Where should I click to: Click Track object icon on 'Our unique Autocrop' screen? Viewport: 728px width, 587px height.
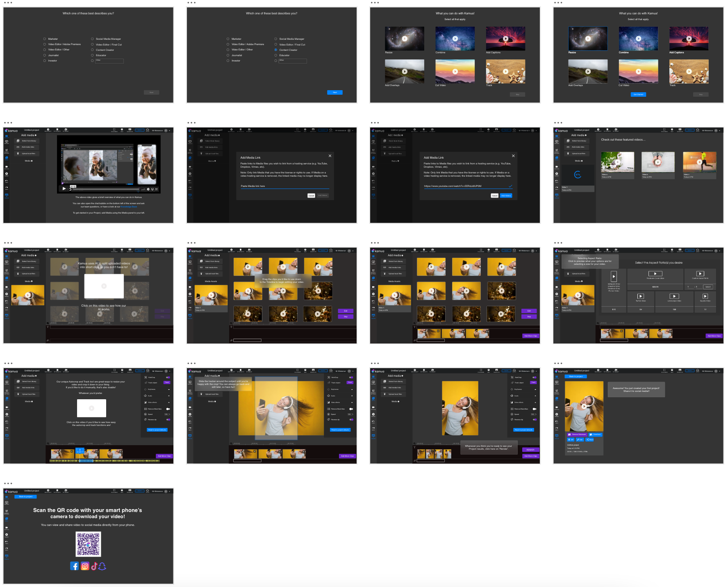[x=146, y=382]
